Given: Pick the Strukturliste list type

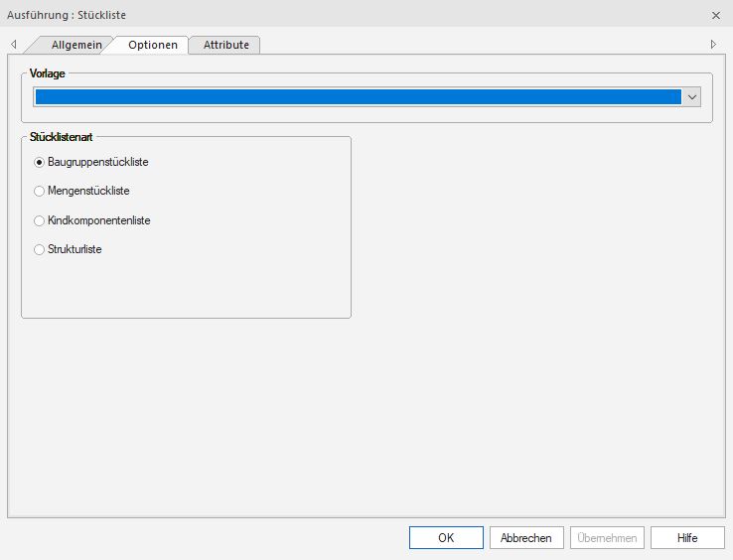Looking at the screenshot, I should (40, 249).
